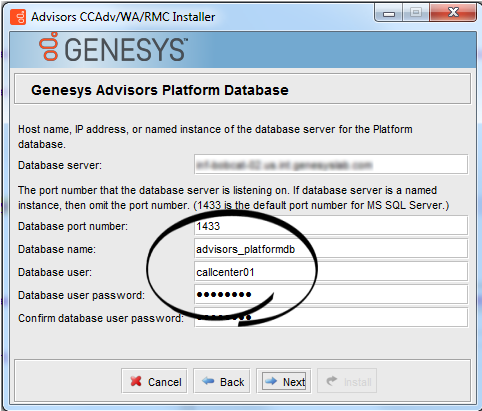Click the grayed-out Install button
This screenshot has width=482, height=411.
pos(347,381)
